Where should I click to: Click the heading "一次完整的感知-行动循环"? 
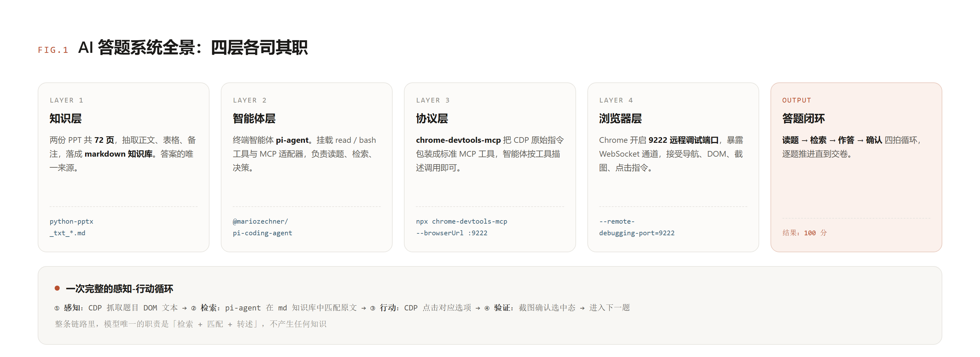click(x=119, y=289)
